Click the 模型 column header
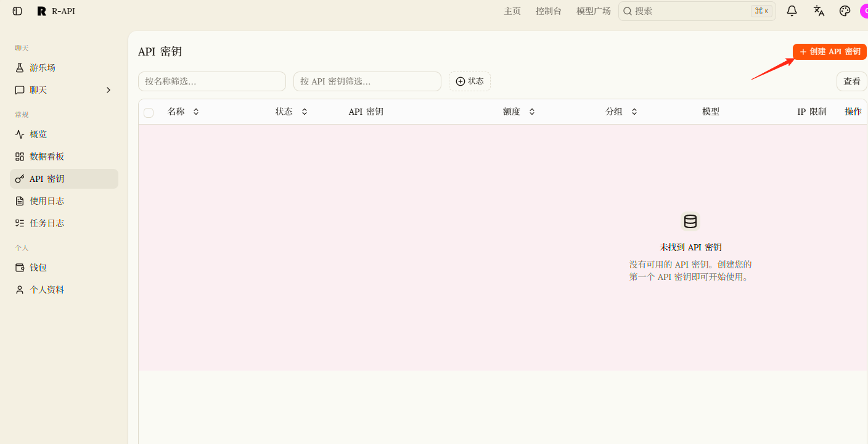The image size is (868, 444). (x=711, y=112)
